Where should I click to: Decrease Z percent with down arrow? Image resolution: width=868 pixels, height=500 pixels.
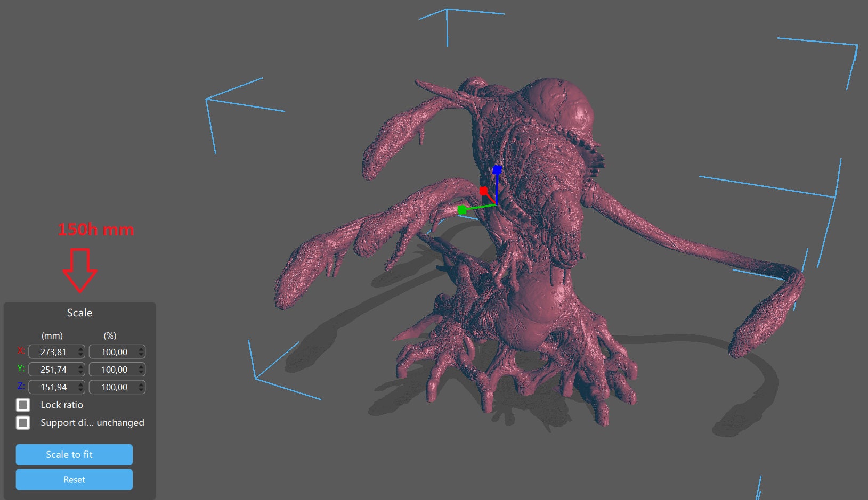[141, 390]
